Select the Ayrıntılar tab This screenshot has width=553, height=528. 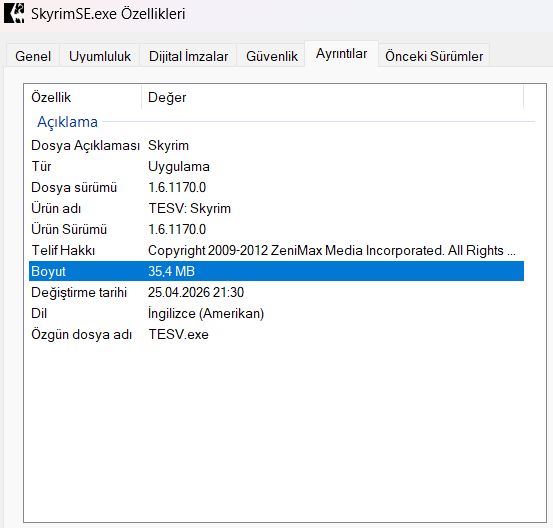[x=341, y=54]
